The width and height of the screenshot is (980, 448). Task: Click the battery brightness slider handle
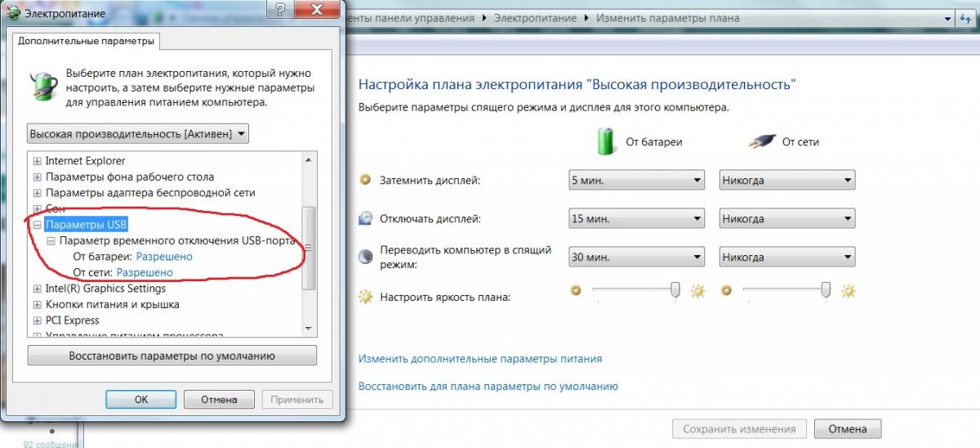coord(675,290)
